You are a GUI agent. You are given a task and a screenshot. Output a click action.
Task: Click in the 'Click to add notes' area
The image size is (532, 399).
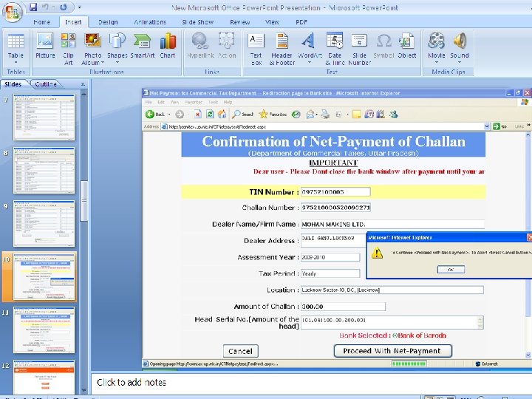click(310, 383)
